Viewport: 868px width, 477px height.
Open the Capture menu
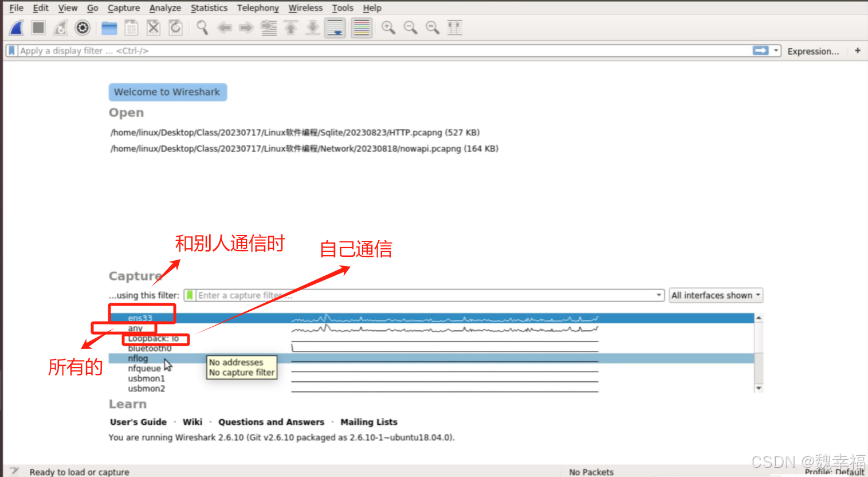(x=124, y=8)
